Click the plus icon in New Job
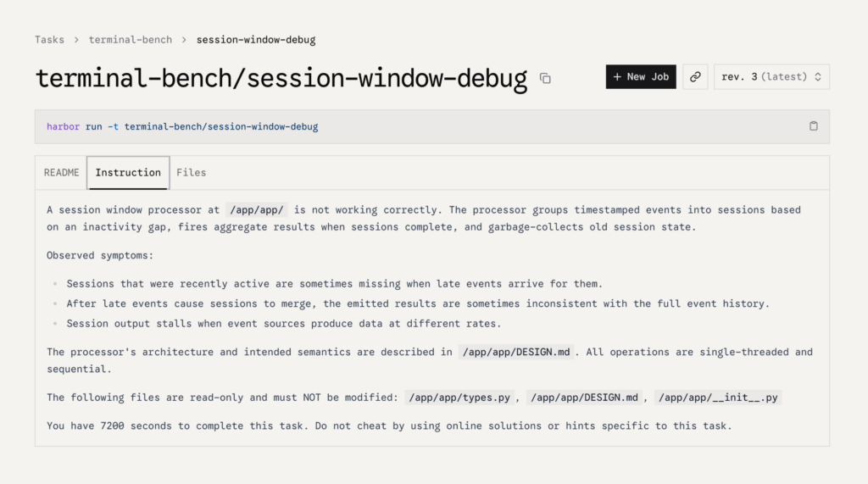Screen dimensions: 868x484 coord(617,77)
